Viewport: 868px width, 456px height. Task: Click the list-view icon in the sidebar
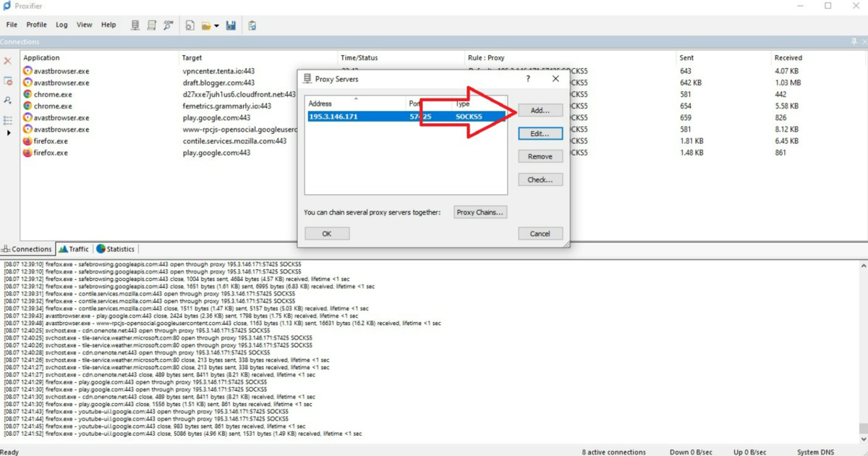pos(8,119)
